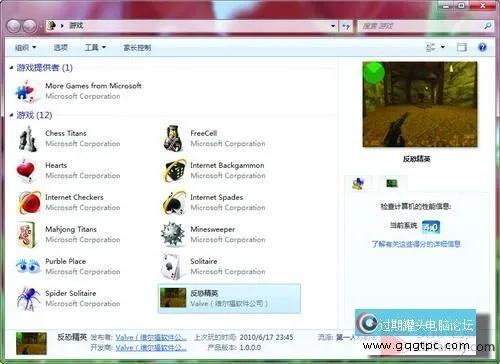
Task: Click the 家长控制 toolbar item
Action: tap(137, 48)
